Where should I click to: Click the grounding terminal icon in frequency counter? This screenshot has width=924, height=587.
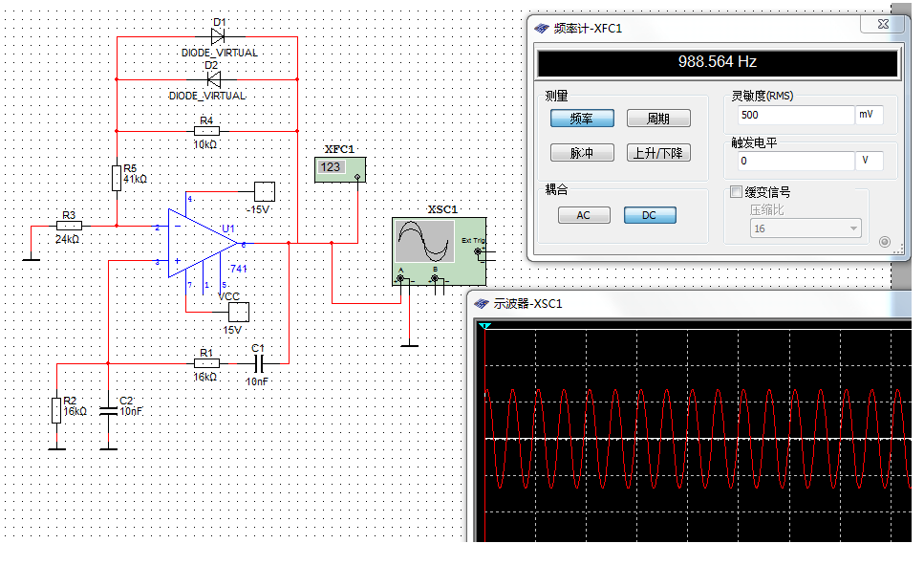(x=885, y=242)
